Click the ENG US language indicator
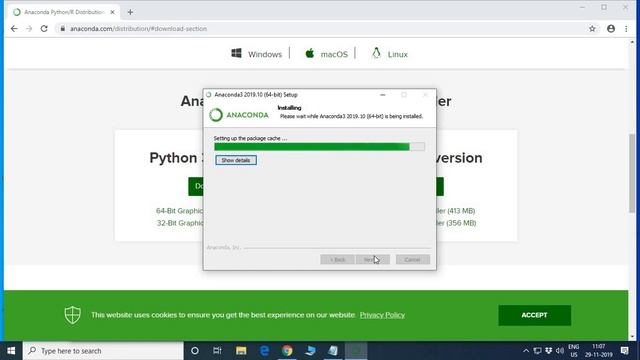Image resolution: width=640 pixels, height=360 pixels. (x=573, y=351)
